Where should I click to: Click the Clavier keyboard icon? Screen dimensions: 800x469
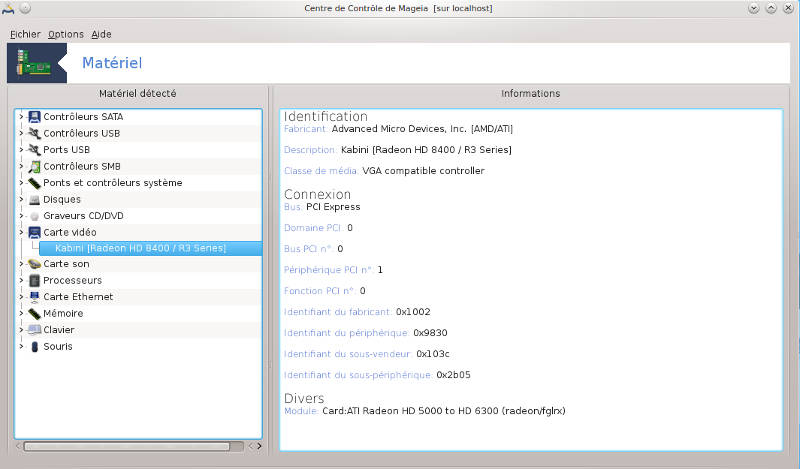tap(34, 330)
